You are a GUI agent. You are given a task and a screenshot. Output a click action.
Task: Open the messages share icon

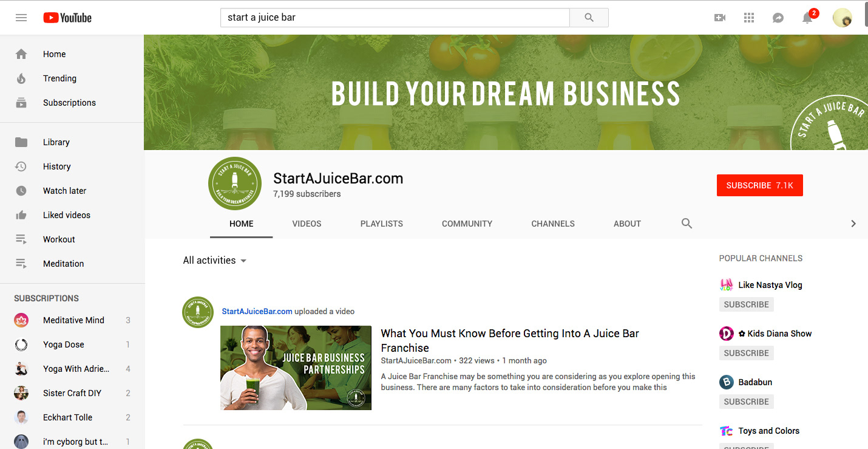(x=778, y=18)
